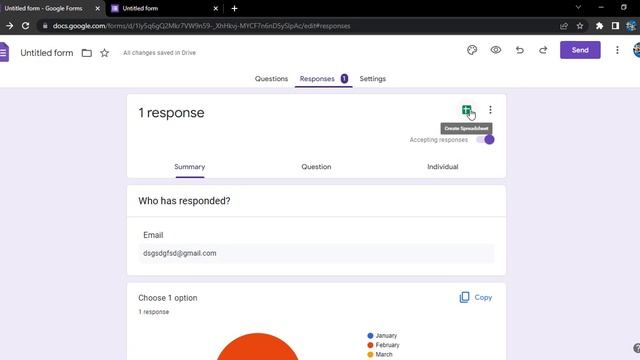Select the Summary view tab
Screen dimensions: 640x360
pyautogui.click(x=190, y=167)
